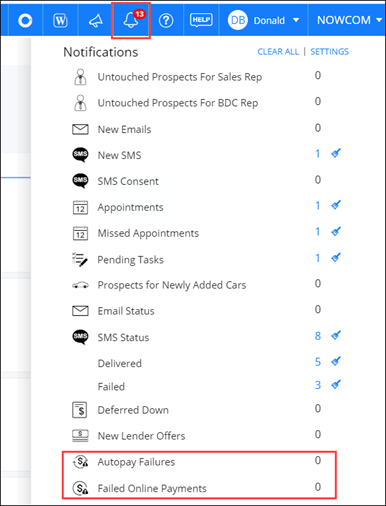Image resolution: width=386 pixels, height=506 pixels.
Task: Clear Appointments notifications with broom icon
Action: [336, 205]
